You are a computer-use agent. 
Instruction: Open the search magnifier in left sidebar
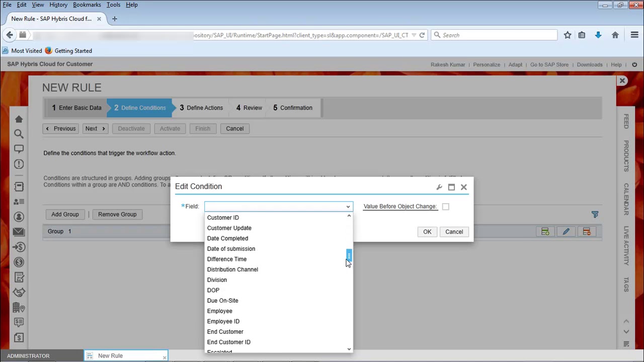click(x=19, y=134)
